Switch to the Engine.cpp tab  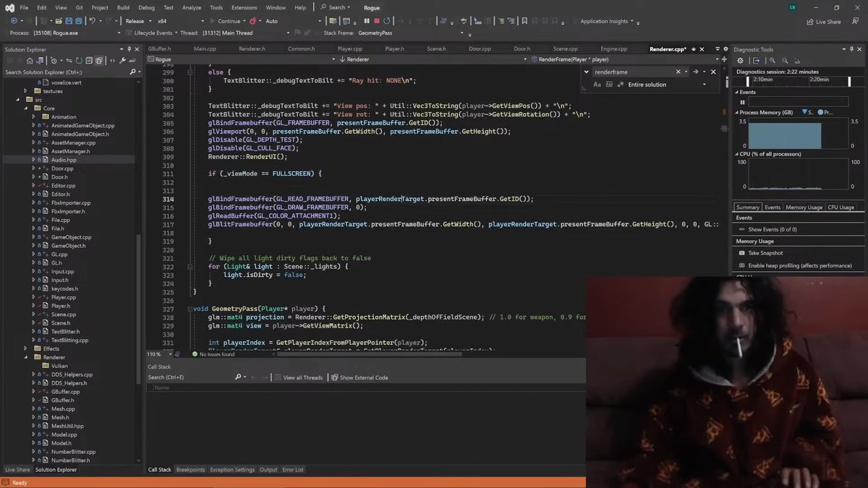pyautogui.click(x=613, y=49)
